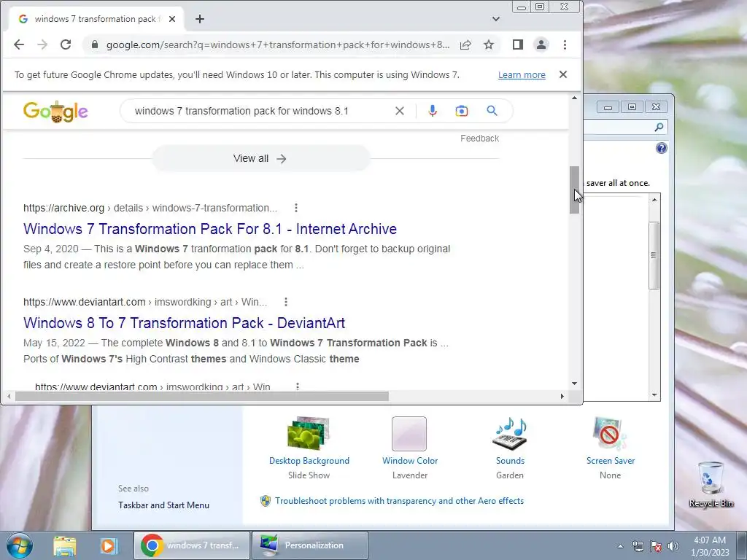Open Chrome's three-dot menu
This screenshot has height=560, width=747.
pos(565,44)
